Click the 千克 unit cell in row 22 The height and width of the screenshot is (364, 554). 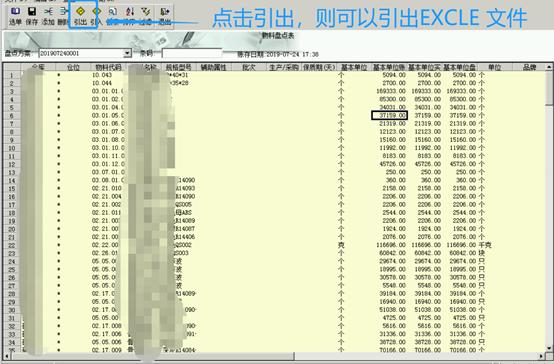[x=485, y=245]
